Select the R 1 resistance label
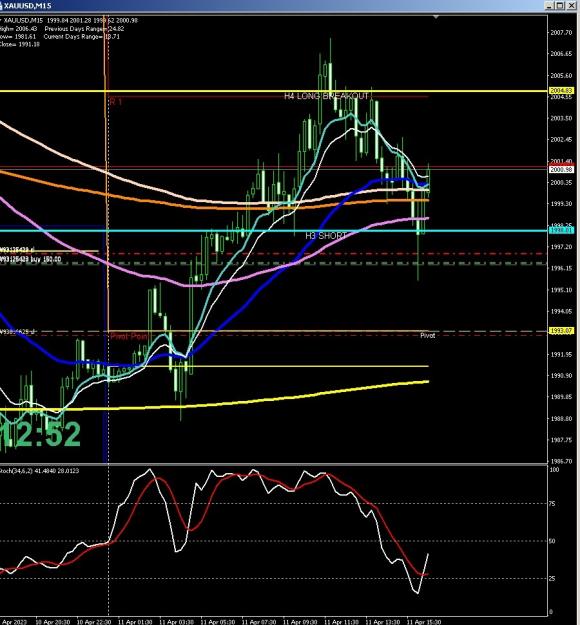This screenshot has height=625, width=580. point(116,102)
